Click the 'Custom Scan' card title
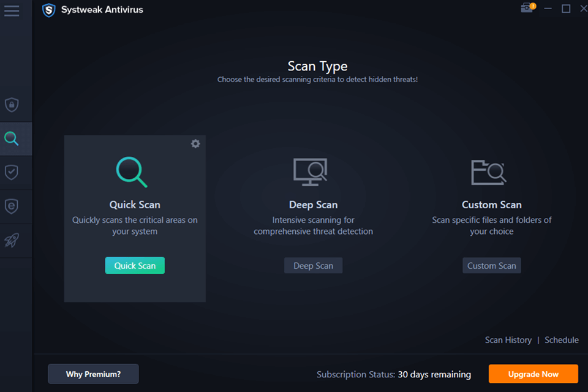This screenshot has width=588, height=392. coord(492,205)
